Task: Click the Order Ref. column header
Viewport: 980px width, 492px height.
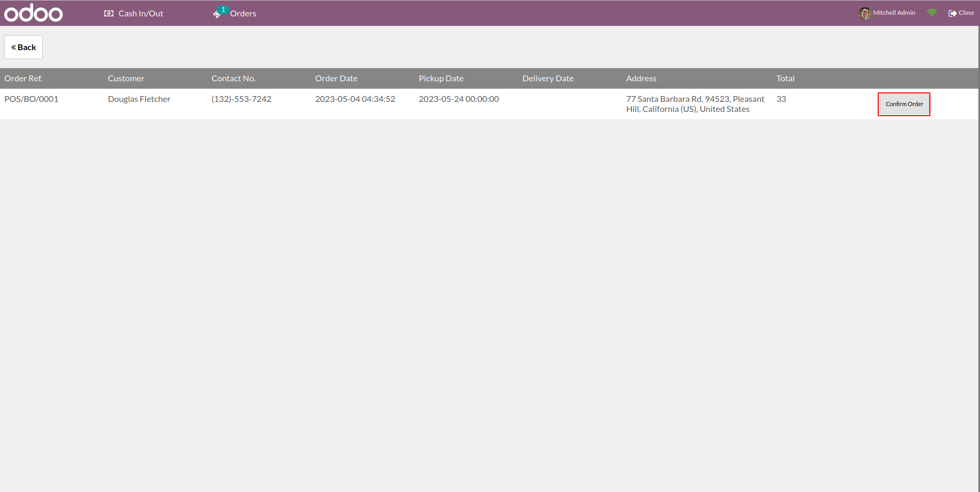Action: pyautogui.click(x=24, y=79)
